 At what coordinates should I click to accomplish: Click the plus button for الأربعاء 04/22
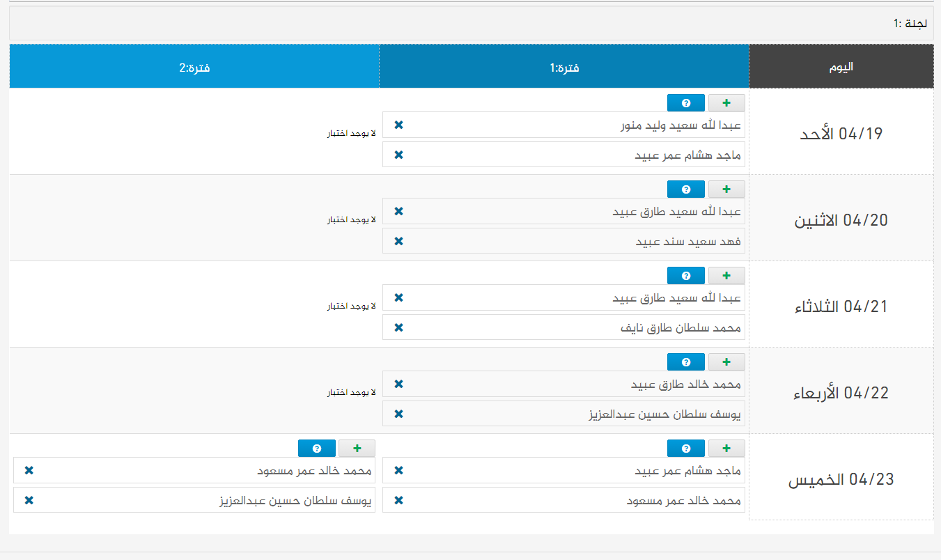[x=726, y=362]
